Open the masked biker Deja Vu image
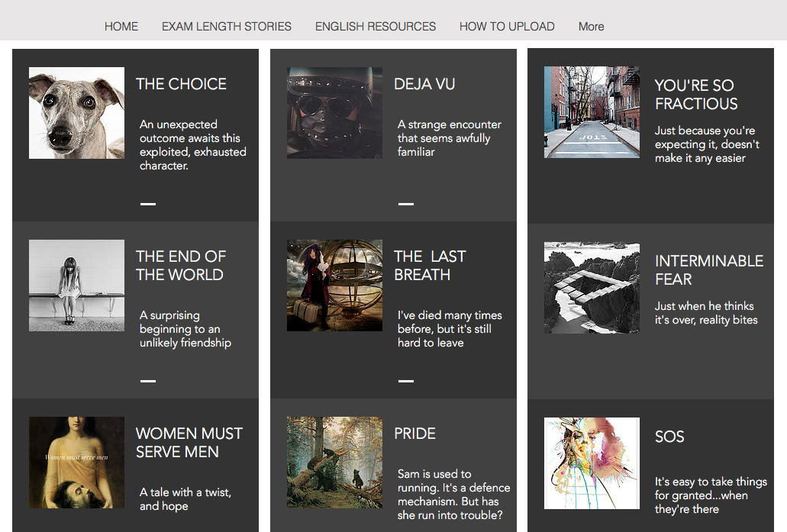This screenshot has width=787, height=532. tap(335, 113)
